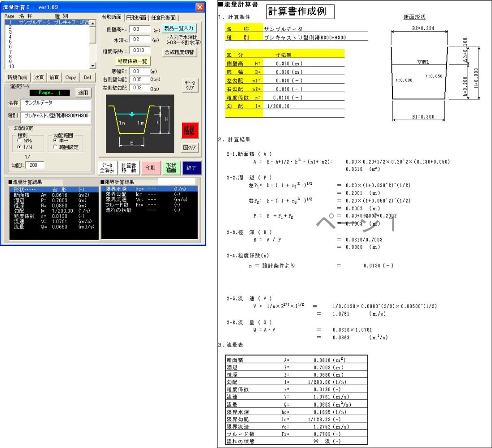Click the 計算書作成例 title box in report
Screen dimensions: 492x448
pos(300,12)
